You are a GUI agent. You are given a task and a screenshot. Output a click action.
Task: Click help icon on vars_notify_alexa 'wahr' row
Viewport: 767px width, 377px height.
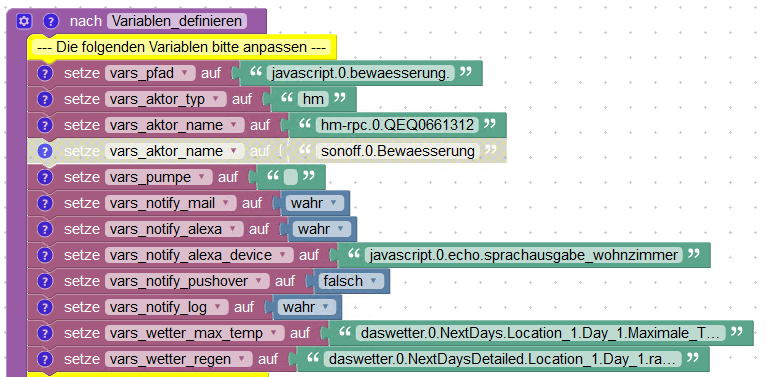click(x=45, y=229)
